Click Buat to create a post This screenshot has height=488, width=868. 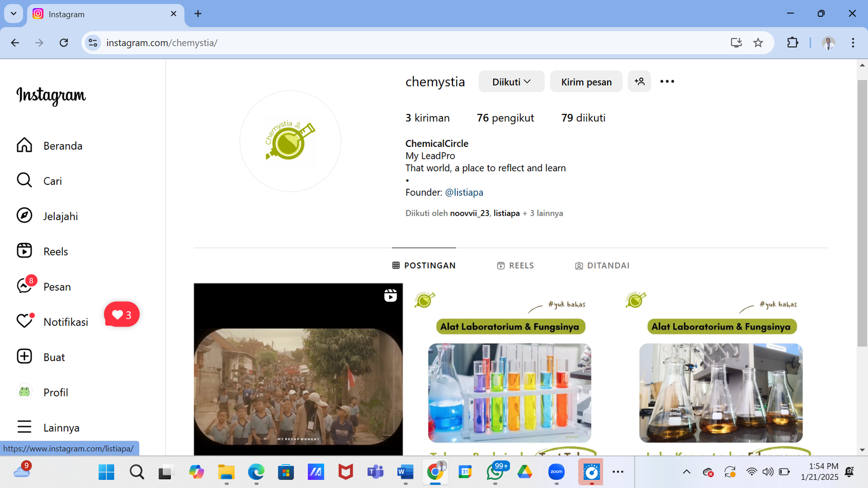pos(41,357)
